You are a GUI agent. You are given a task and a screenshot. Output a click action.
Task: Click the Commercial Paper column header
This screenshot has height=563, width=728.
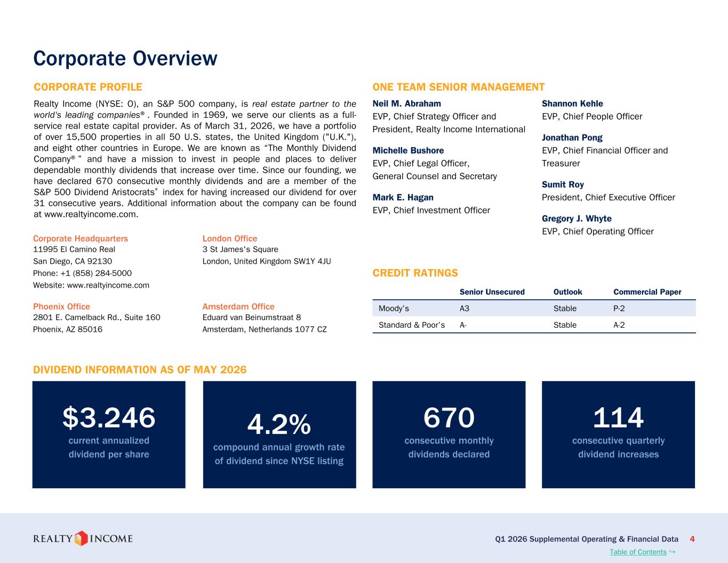pyautogui.click(x=647, y=292)
